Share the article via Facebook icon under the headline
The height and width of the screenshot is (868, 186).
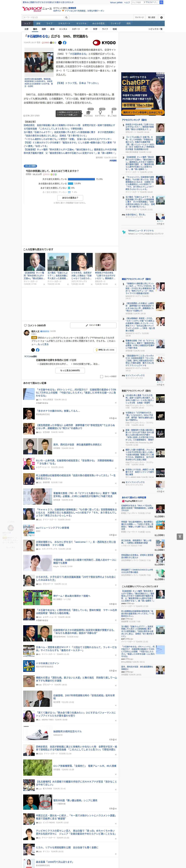(64, 43)
